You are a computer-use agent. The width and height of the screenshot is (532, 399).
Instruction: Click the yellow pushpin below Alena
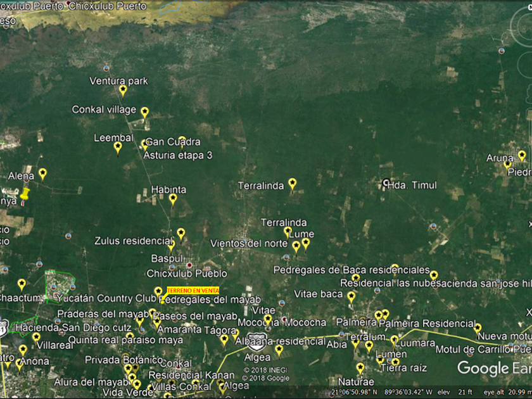coord(25,194)
